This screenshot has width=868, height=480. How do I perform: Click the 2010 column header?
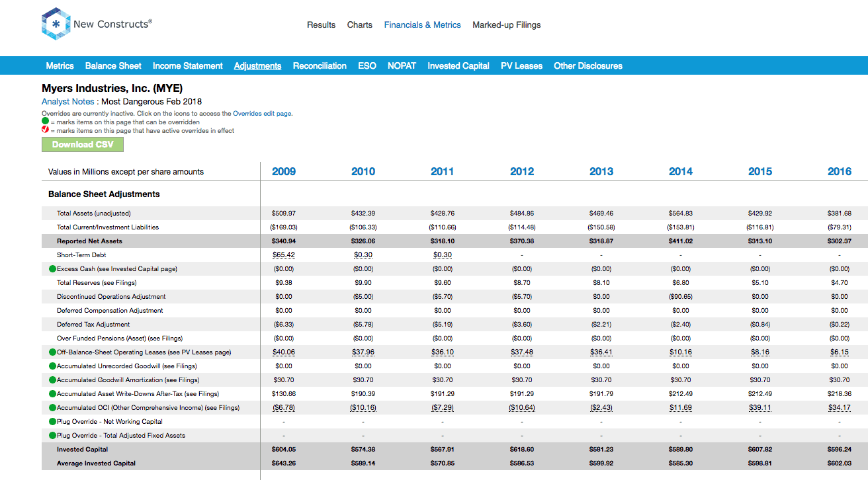363,172
